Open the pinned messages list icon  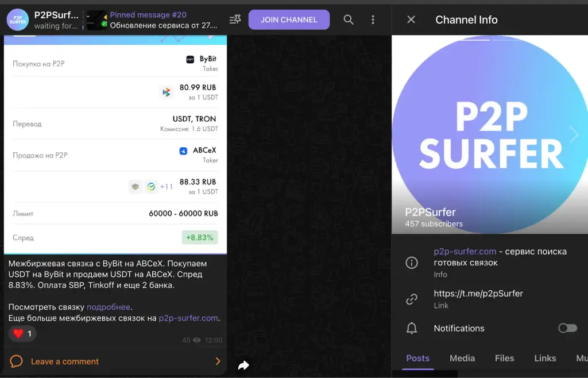click(235, 20)
